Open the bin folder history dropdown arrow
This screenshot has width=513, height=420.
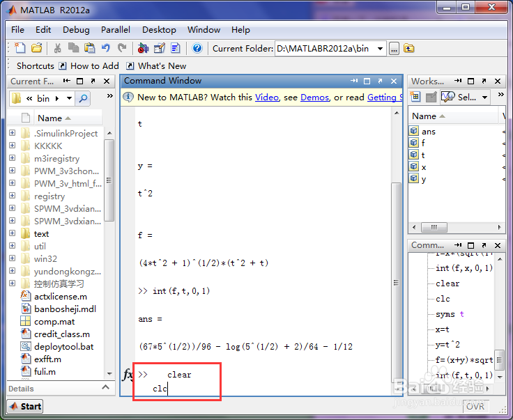[70, 98]
